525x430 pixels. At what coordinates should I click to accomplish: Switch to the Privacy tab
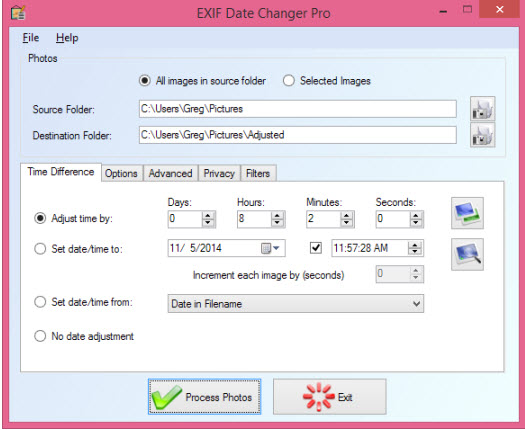(x=219, y=173)
